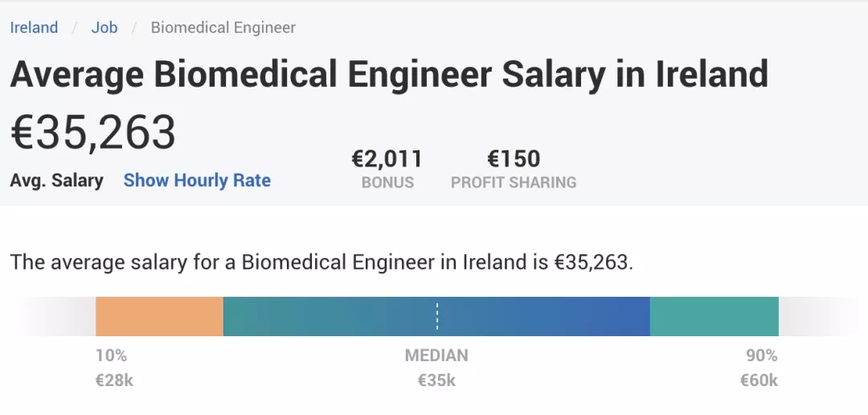Click the dashed median marker on the salary bar
The width and height of the screenshot is (868, 415).
coord(436,316)
